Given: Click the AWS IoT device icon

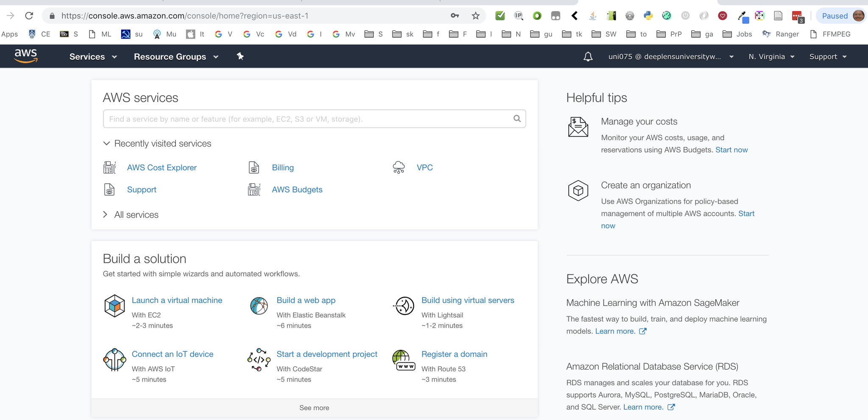Looking at the screenshot, I should [x=114, y=360].
